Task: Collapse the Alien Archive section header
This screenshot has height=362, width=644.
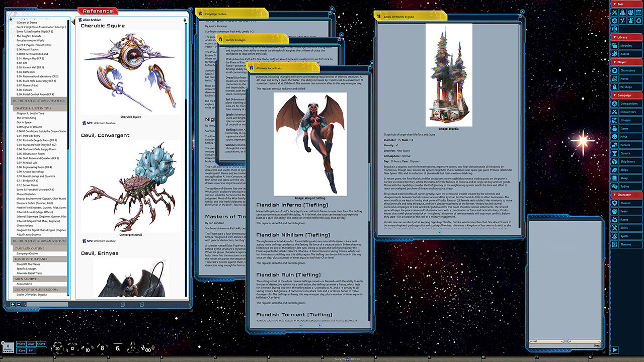Action: coord(26,279)
